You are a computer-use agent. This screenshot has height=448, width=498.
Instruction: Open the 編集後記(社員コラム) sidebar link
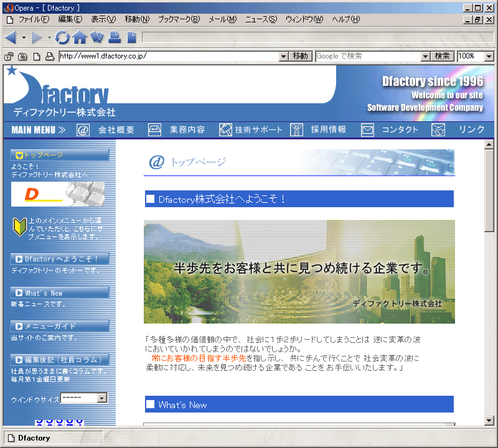coord(60,360)
